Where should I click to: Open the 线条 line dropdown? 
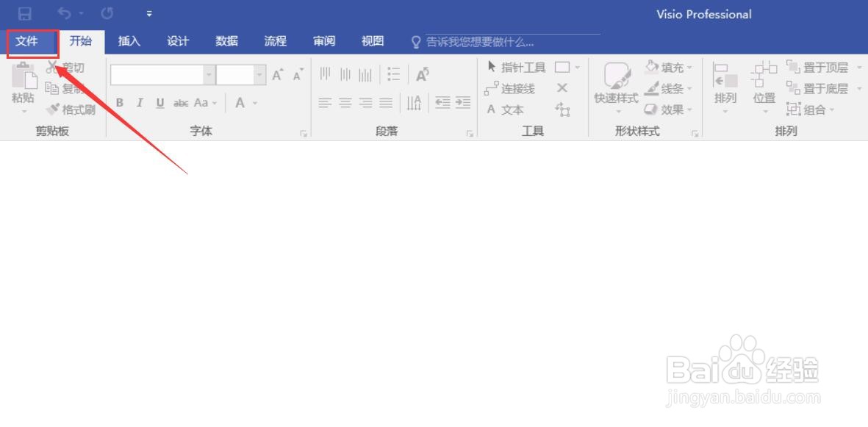click(669, 89)
